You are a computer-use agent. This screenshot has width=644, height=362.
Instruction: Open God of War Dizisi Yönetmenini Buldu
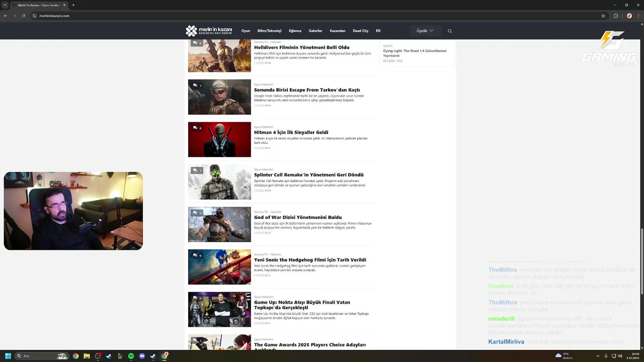click(298, 217)
